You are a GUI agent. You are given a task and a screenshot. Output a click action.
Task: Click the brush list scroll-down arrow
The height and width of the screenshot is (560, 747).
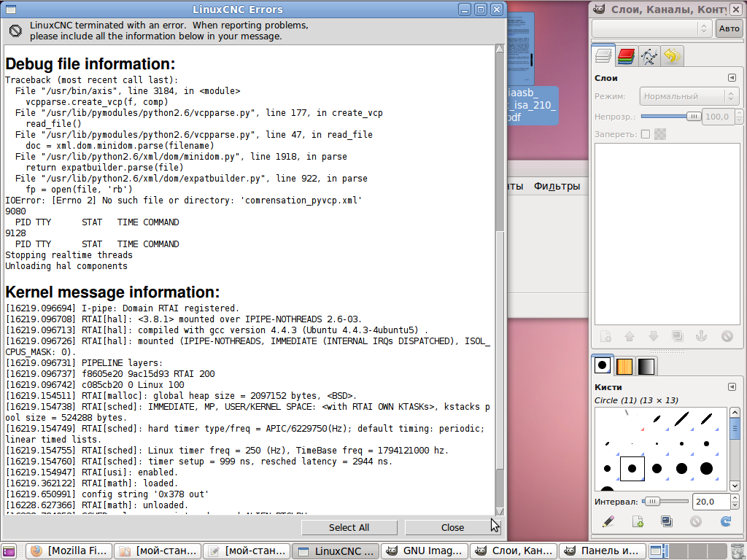[735, 486]
